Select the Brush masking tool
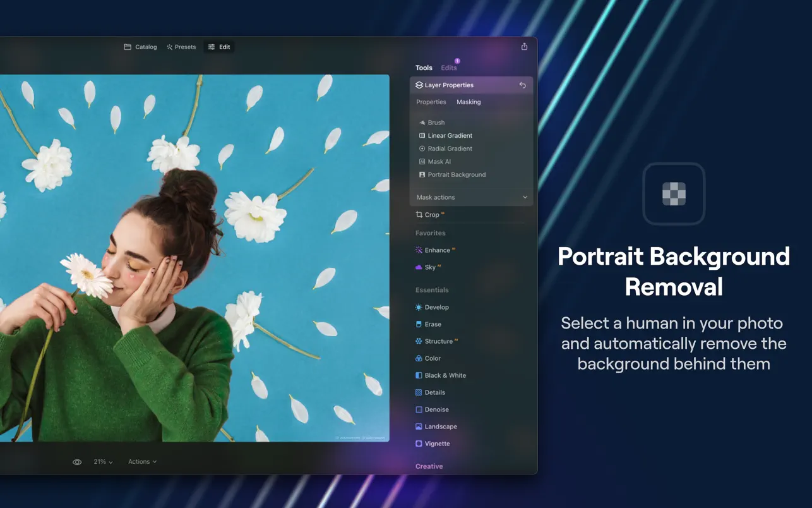Screen dimensions: 812x508 (436, 123)
